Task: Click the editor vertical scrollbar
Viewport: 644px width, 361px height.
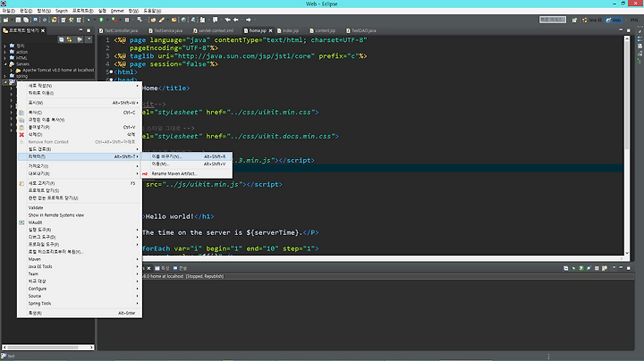Action: [x=627, y=146]
